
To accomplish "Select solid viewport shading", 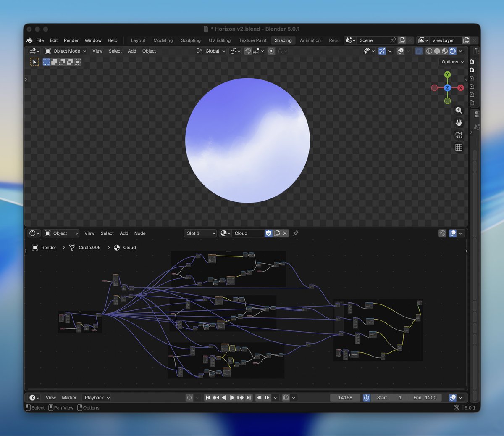I will coord(437,51).
